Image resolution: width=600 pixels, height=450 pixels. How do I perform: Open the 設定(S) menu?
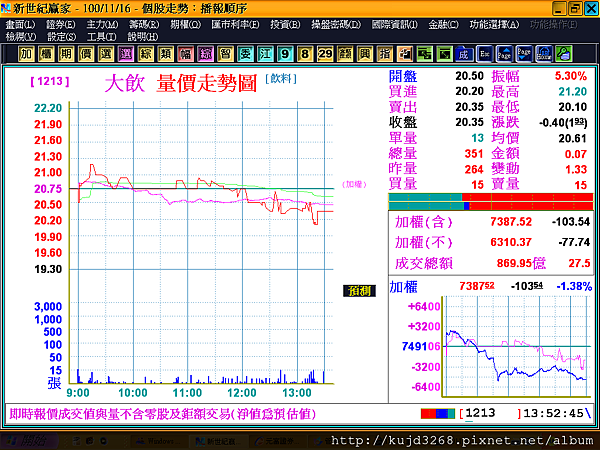(x=62, y=37)
